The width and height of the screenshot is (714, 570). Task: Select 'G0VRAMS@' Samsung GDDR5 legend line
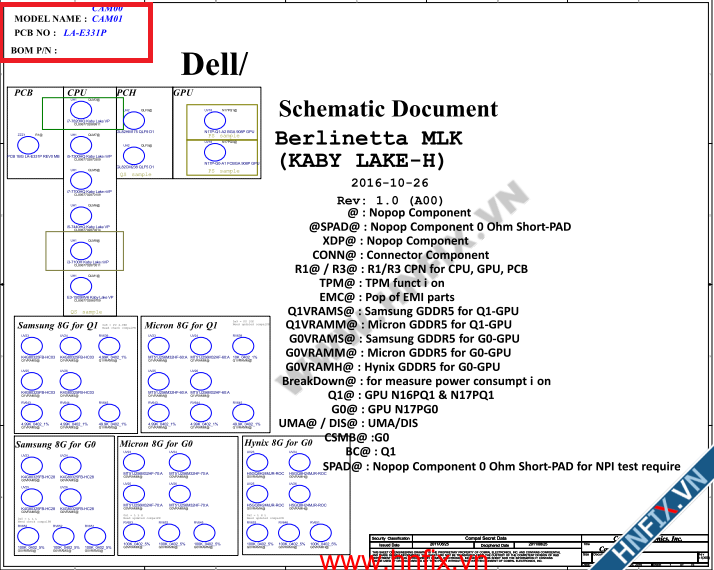[x=404, y=339]
